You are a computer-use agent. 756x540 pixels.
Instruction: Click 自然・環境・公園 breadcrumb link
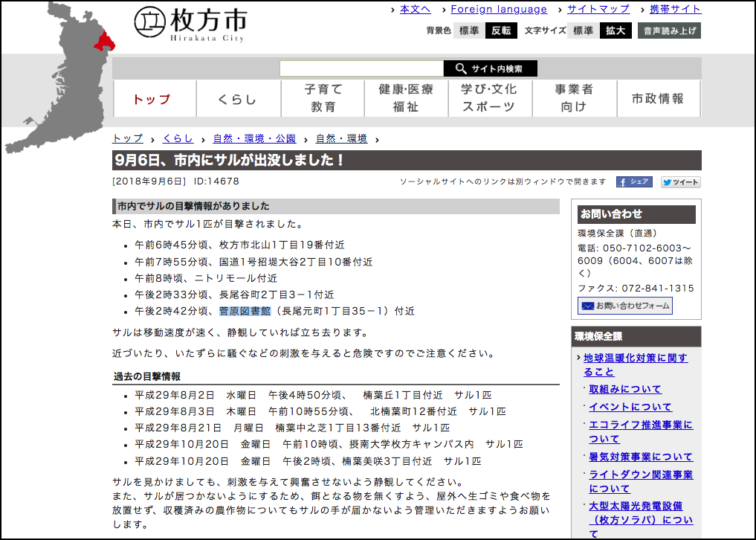tap(254, 138)
